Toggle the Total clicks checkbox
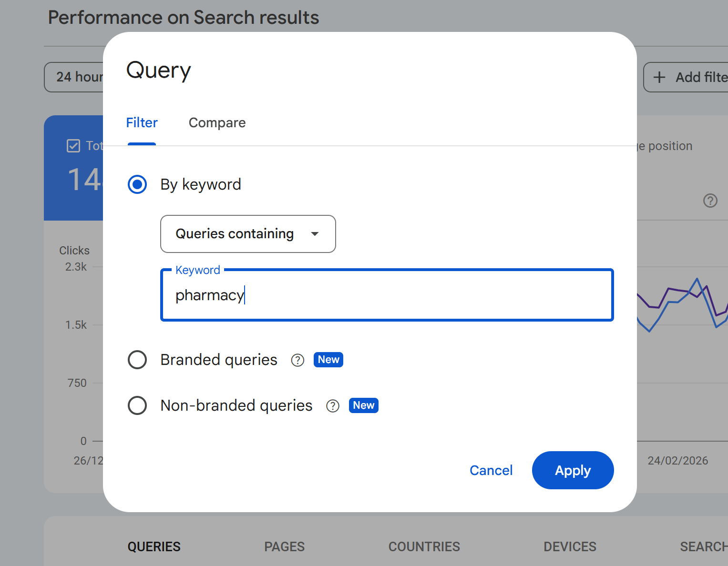The width and height of the screenshot is (728, 566). (x=73, y=146)
